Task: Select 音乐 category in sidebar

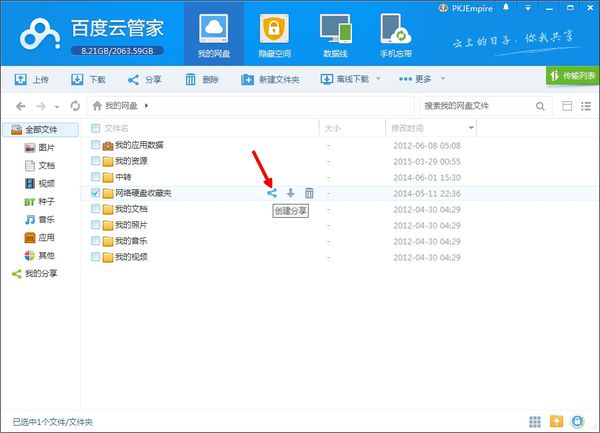Action: [39, 220]
